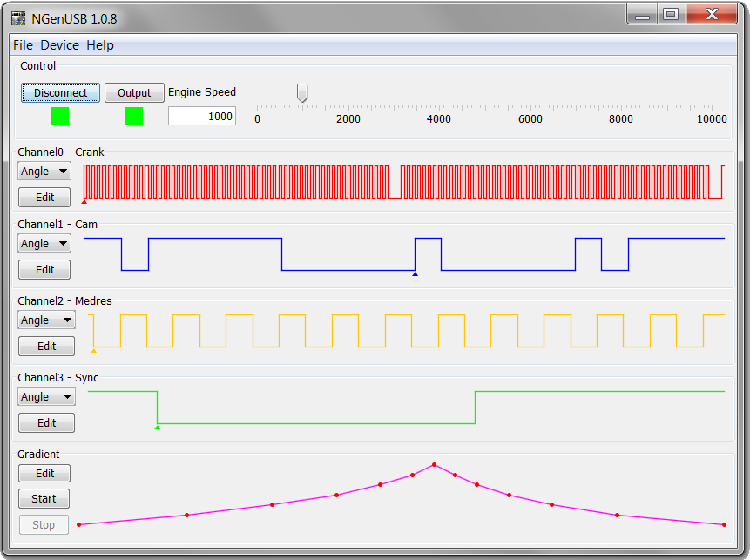
Task: Click the 8000 label on speed scale
Action: pos(621,119)
